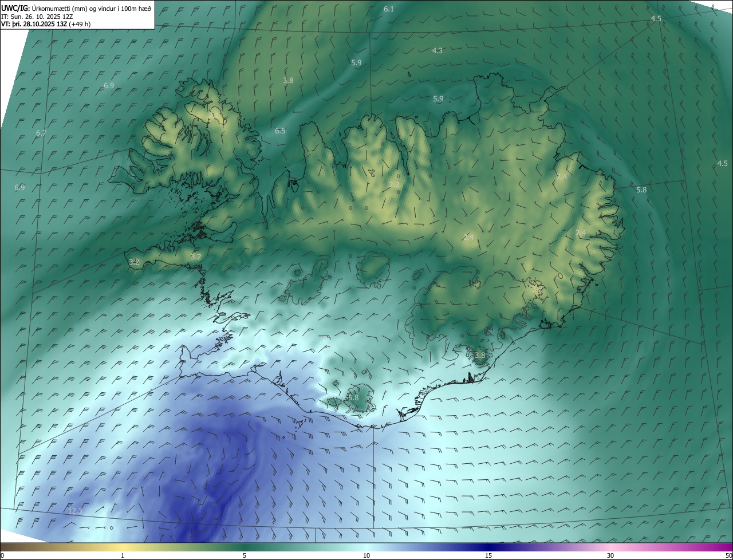Image resolution: width=733 pixels, height=560 pixels.
Task: Click the 50 tick on the color scale
Action: point(728,555)
